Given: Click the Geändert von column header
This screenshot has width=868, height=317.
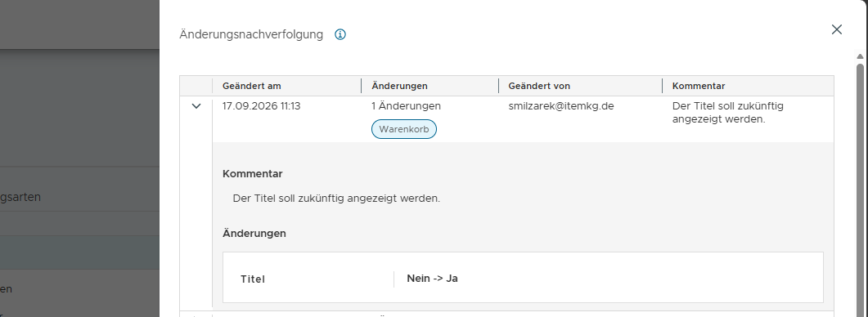Looking at the screenshot, I should coord(539,87).
